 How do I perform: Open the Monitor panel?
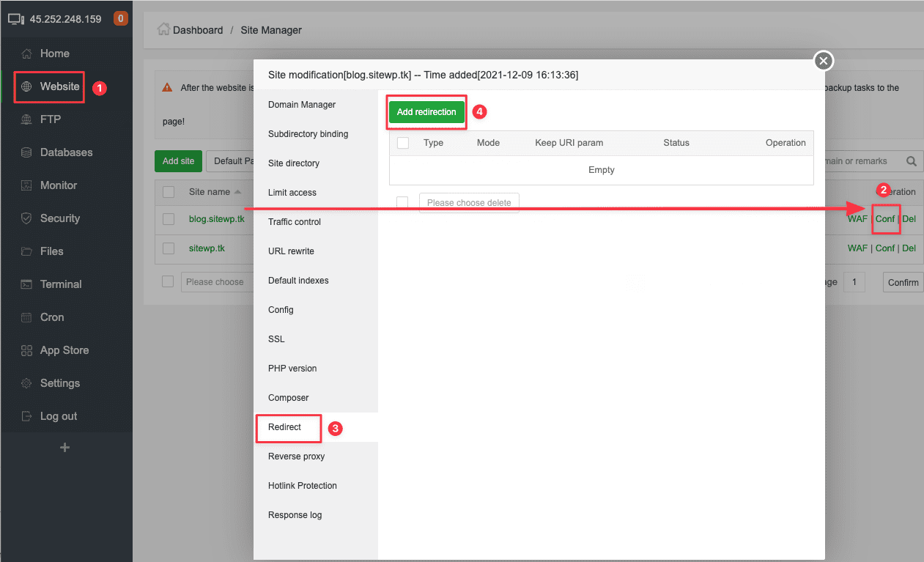tap(59, 185)
